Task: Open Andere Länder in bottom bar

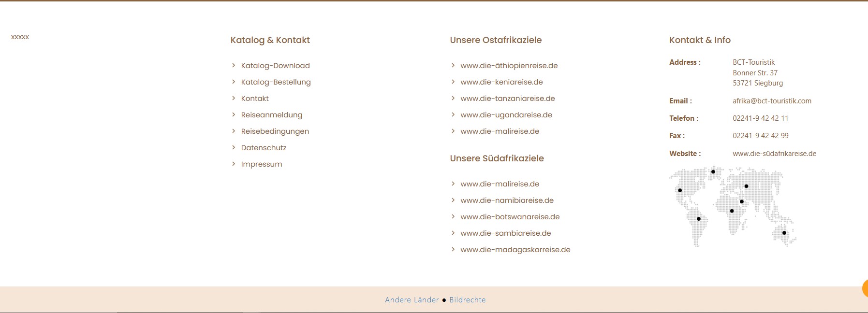Action: click(412, 300)
